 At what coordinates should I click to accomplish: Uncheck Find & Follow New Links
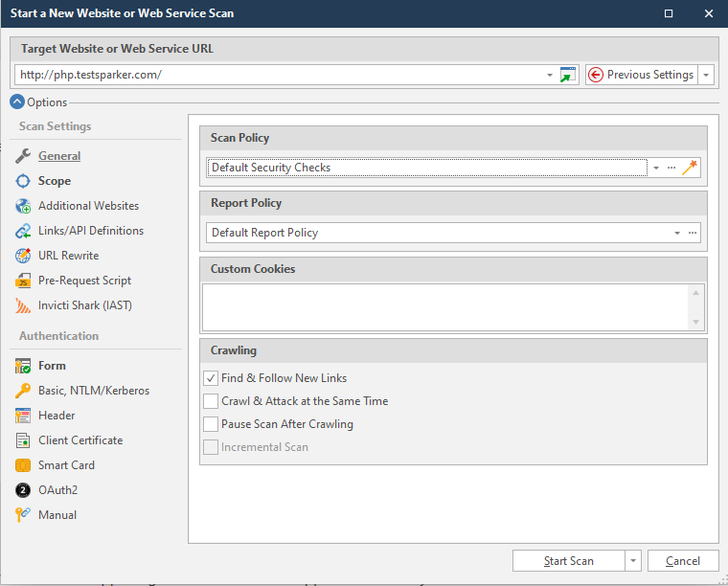(x=211, y=378)
